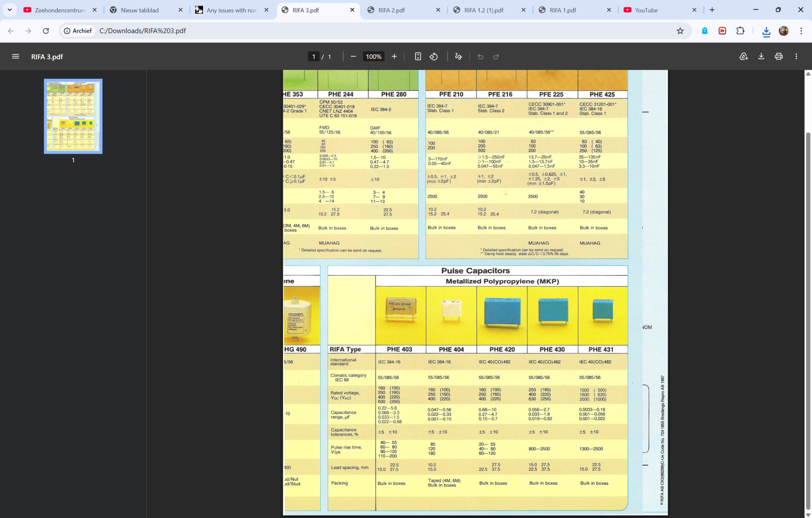
Task: View site information for Archief
Action: click(78, 31)
